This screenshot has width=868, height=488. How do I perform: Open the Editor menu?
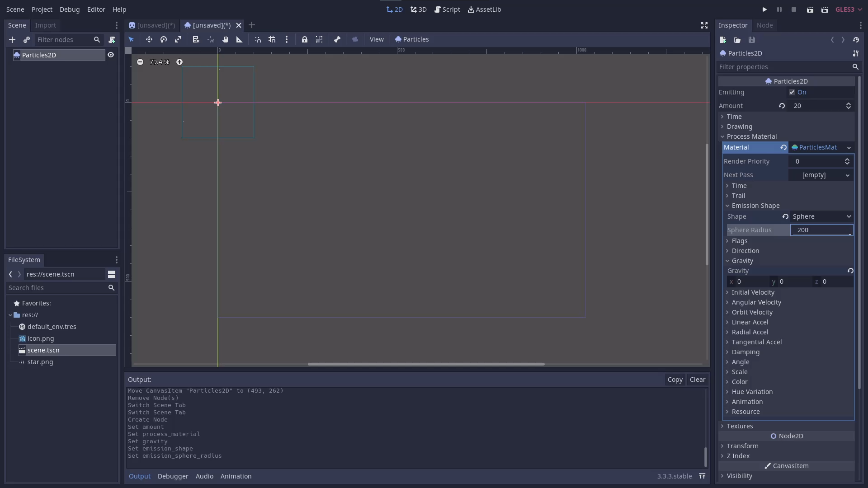click(96, 9)
